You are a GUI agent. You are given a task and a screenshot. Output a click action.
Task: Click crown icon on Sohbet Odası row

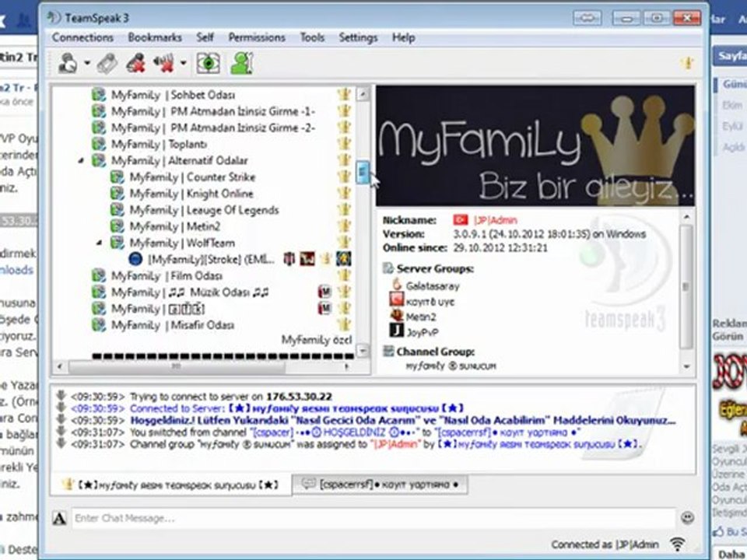tap(344, 94)
